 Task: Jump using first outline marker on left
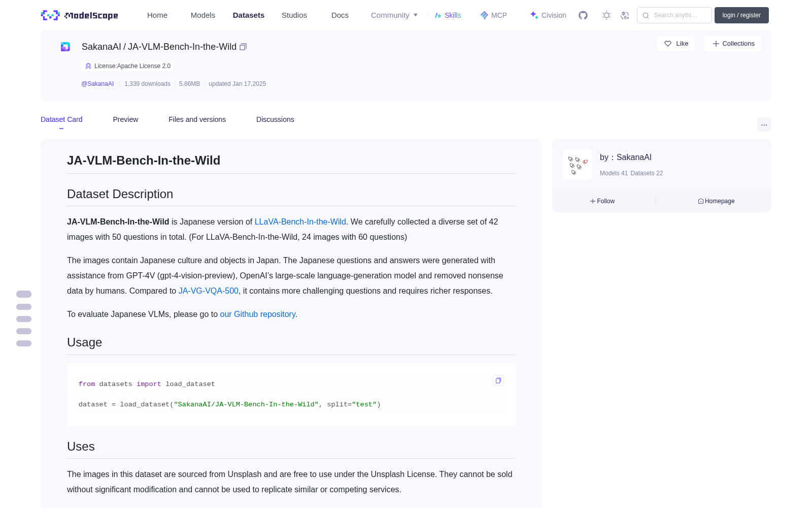pyautogui.click(x=24, y=294)
